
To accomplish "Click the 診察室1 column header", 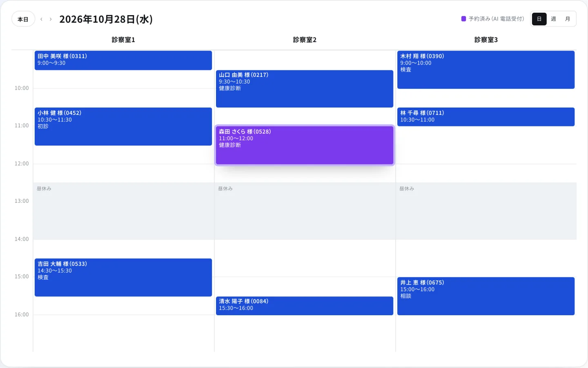I will pyautogui.click(x=123, y=40).
